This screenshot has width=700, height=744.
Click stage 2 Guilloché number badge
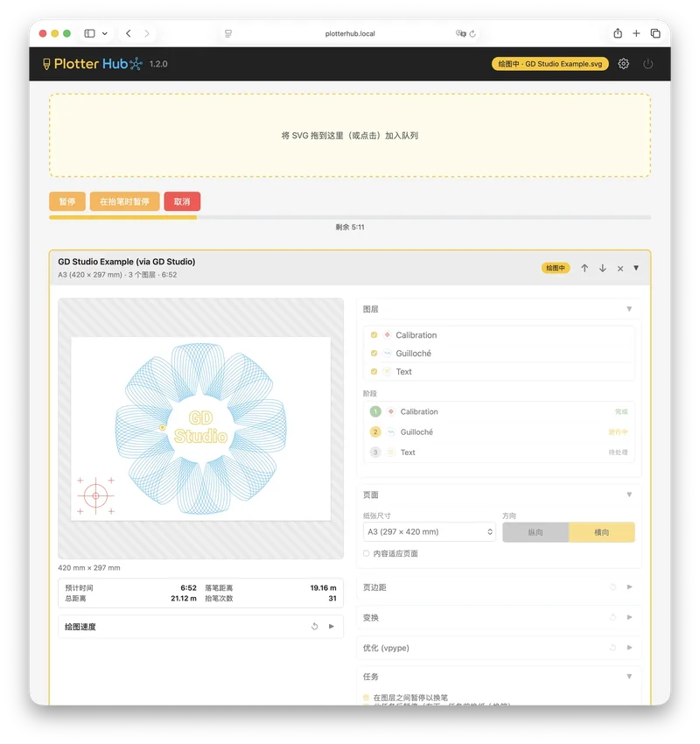[375, 432]
